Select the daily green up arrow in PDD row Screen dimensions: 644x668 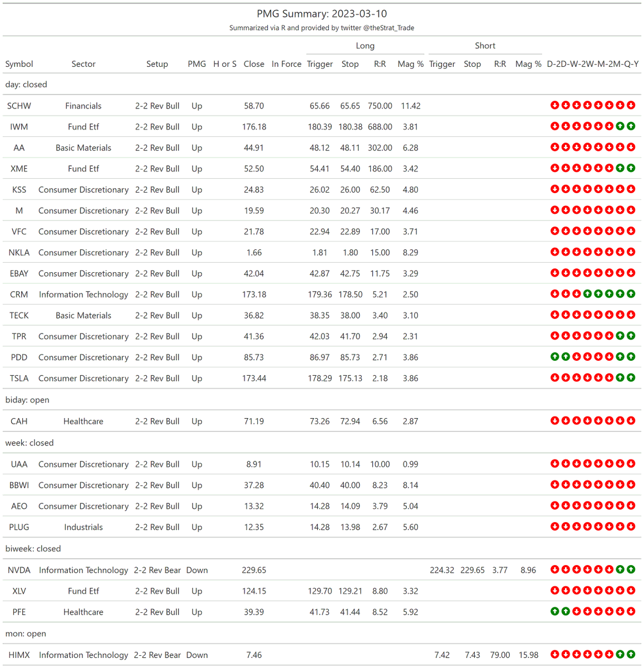click(x=554, y=357)
